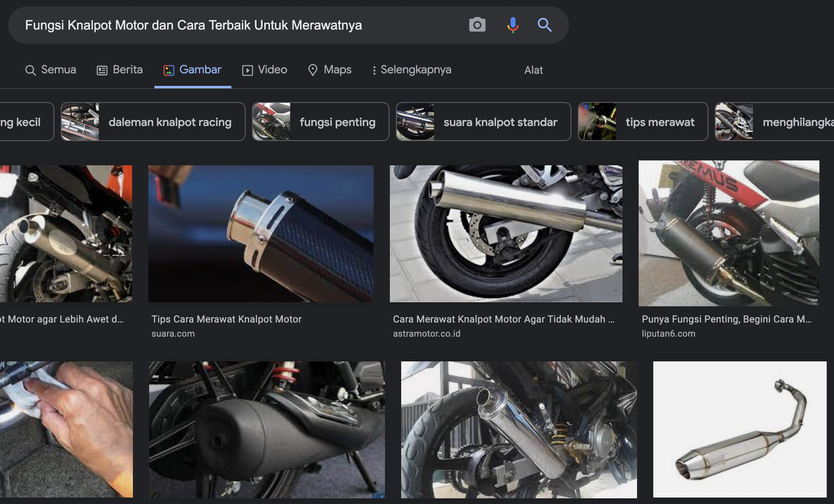Click the Video play icon
Screen dimensions: 834x504
(x=247, y=70)
